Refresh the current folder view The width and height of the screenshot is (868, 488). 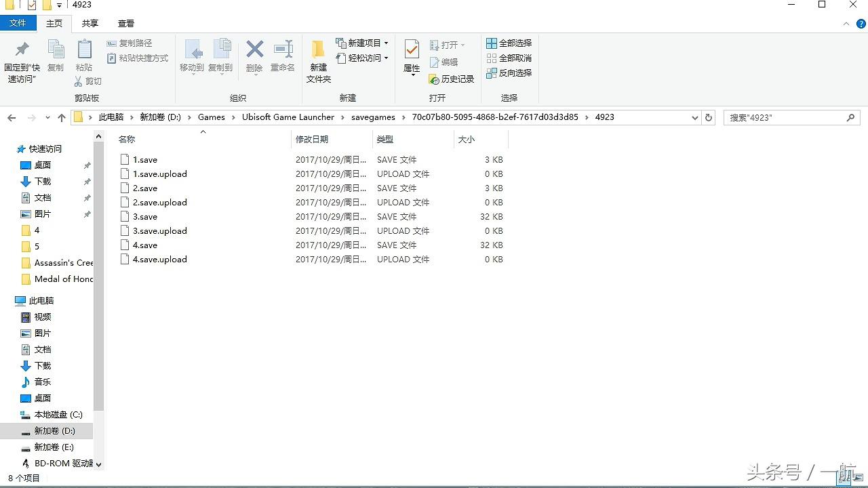pyautogui.click(x=709, y=117)
